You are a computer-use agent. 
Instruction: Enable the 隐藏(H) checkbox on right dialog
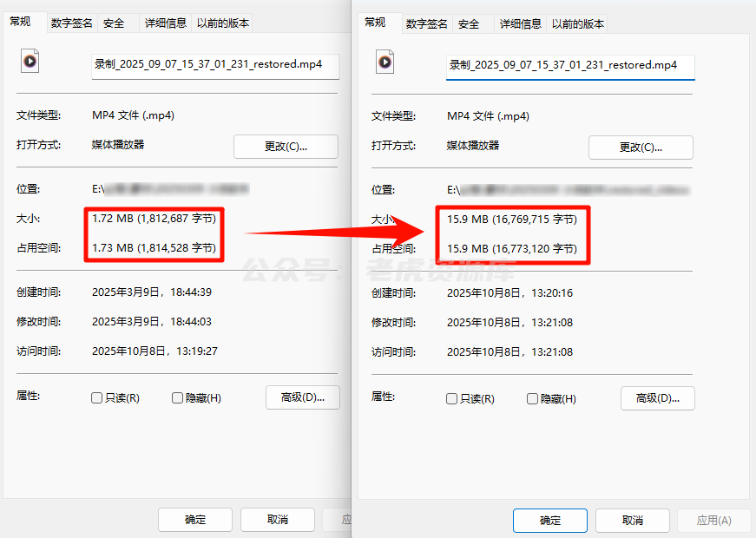[531, 398]
